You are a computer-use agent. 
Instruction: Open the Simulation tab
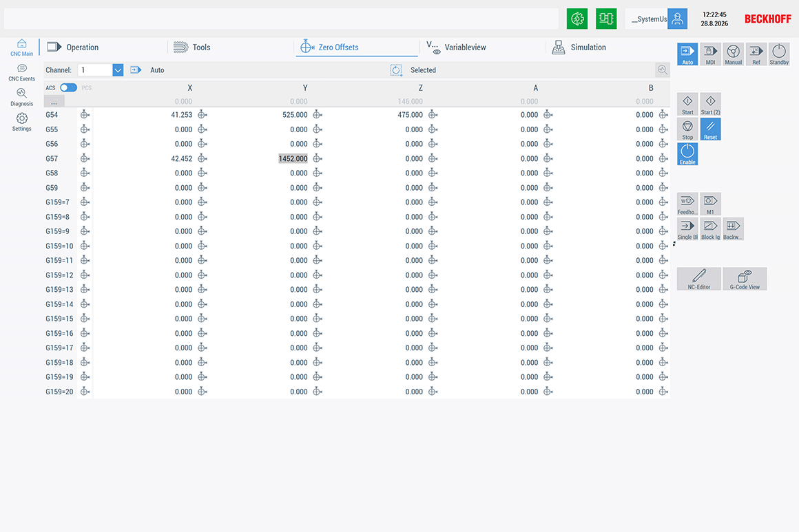[x=579, y=47]
